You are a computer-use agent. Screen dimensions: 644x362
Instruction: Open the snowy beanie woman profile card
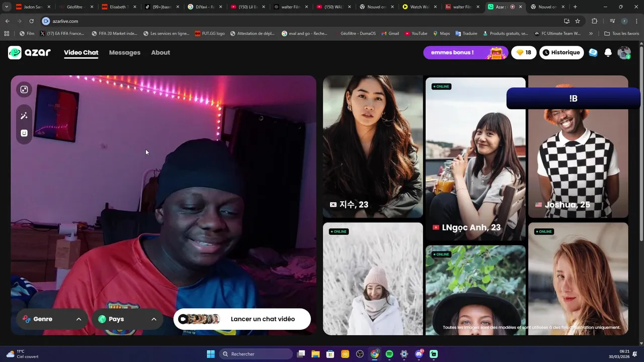click(x=373, y=279)
